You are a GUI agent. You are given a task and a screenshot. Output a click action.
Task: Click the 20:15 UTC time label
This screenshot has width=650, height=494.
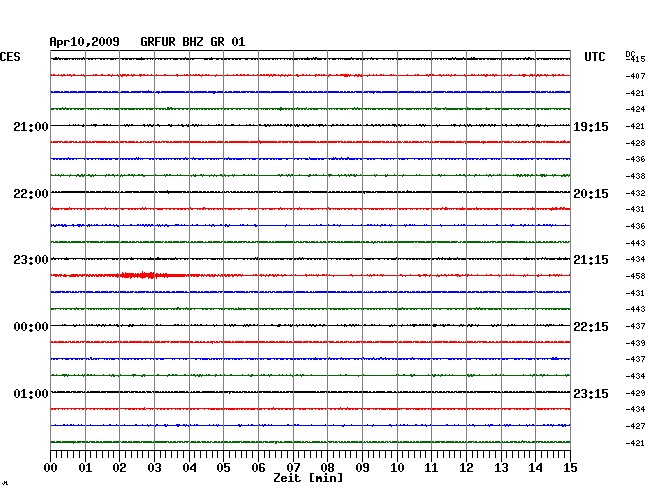[x=591, y=194]
